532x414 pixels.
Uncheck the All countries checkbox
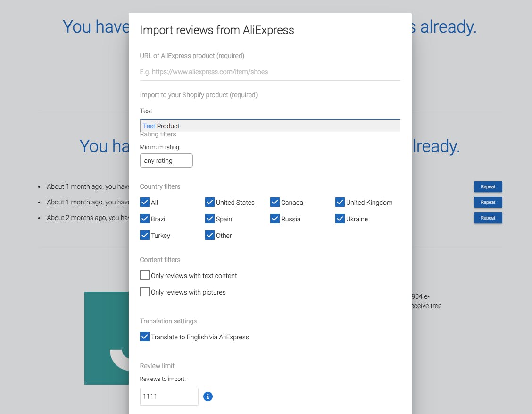145,203
